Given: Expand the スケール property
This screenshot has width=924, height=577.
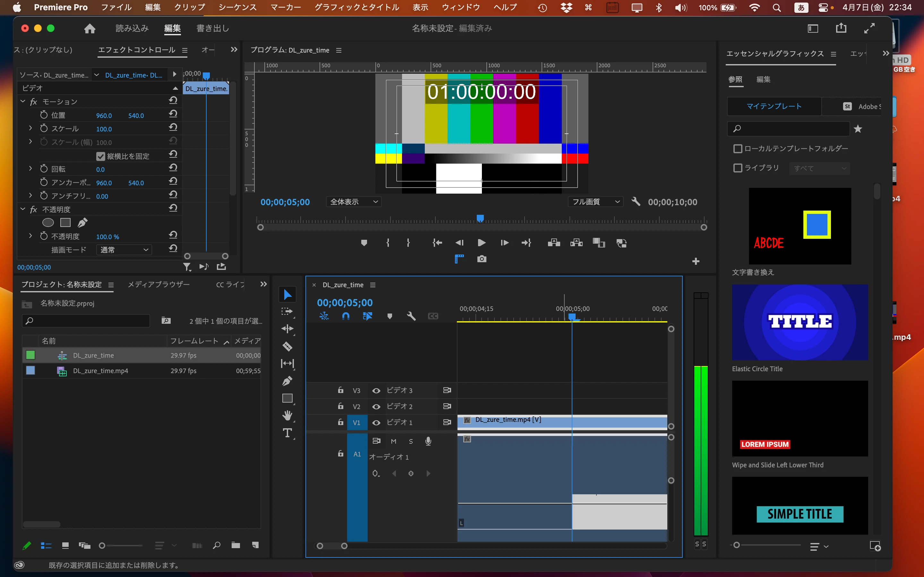Looking at the screenshot, I should point(30,128).
